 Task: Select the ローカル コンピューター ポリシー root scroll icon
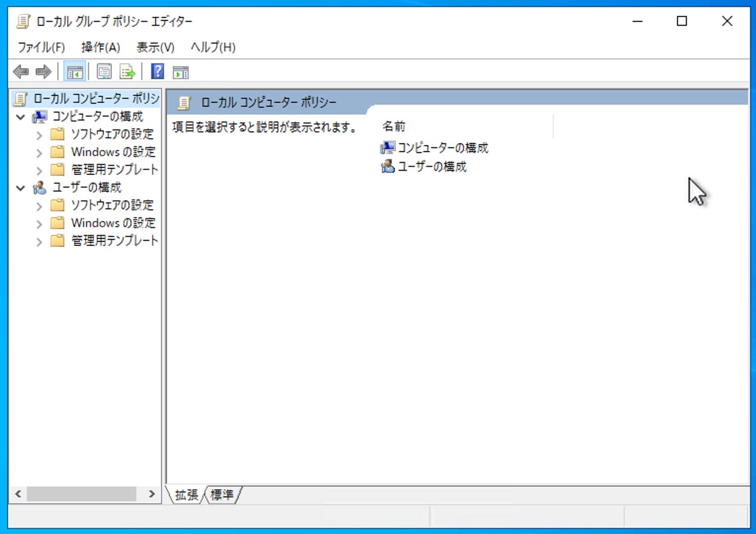click(x=20, y=98)
